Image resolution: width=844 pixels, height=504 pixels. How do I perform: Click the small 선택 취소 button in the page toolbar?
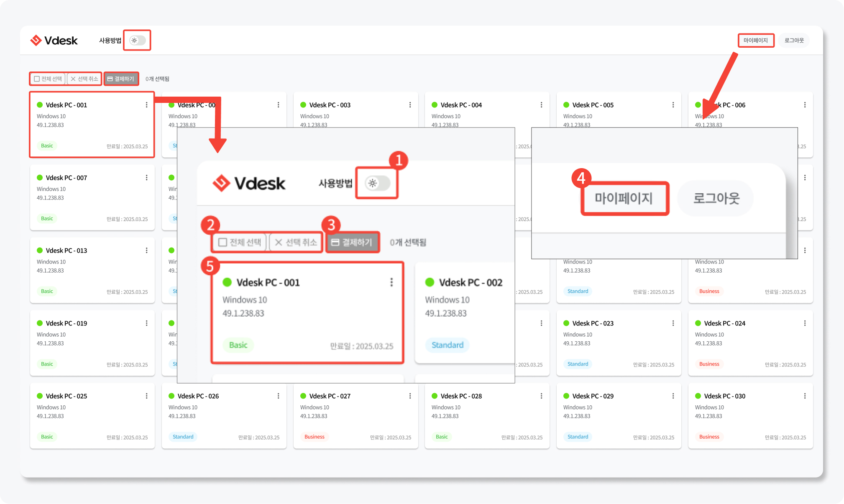click(84, 79)
